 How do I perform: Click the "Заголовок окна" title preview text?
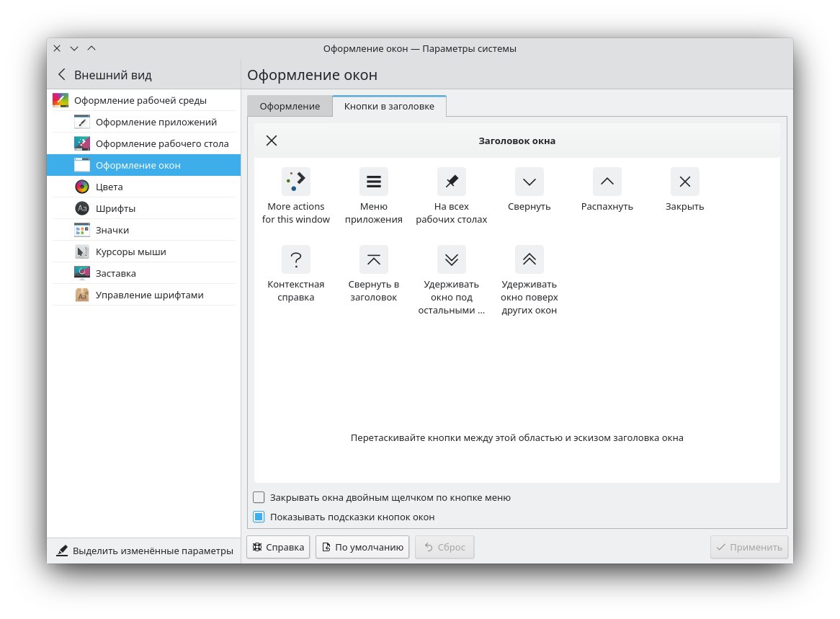click(x=517, y=141)
